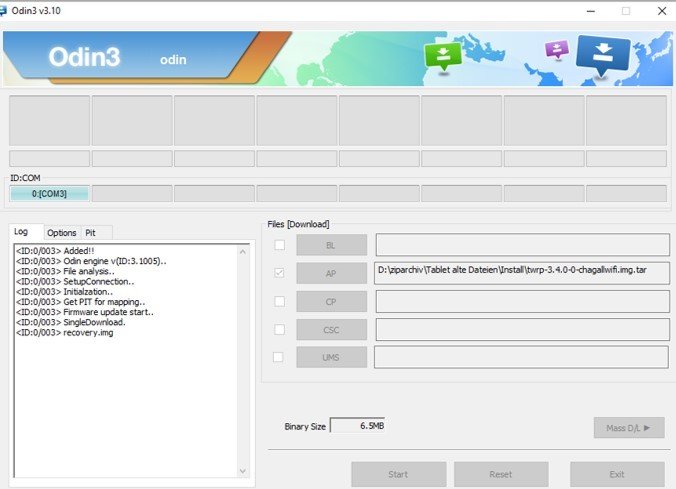Click the UMS file path field
The width and height of the screenshot is (676, 489).
tap(521, 357)
